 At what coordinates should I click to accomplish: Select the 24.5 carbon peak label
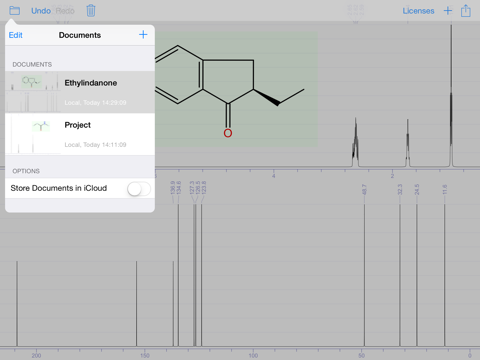[417, 189]
